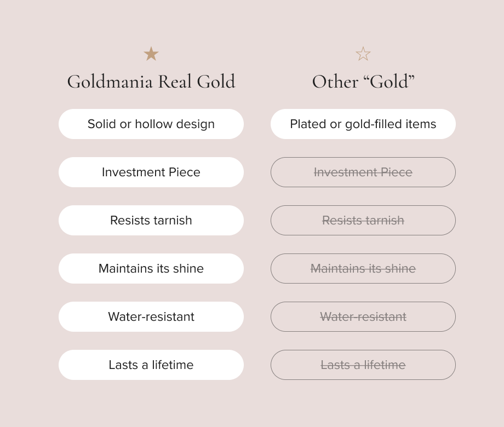Click the crossed-out Water-resistant pill
Image resolution: width=504 pixels, height=427 pixels.
(x=363, y=316)
